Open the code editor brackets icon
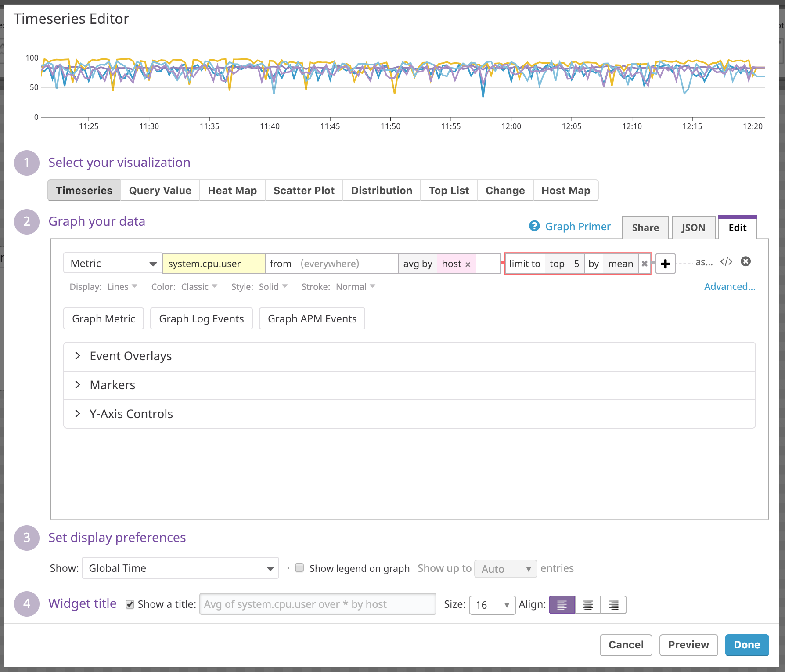The image size is (785, 672). pos(726,262)
